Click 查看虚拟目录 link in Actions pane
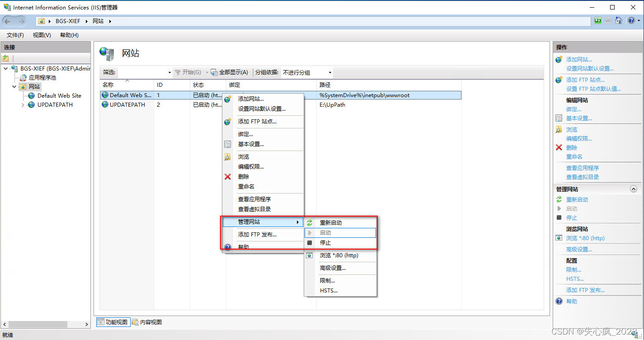The image size is (644, 340). pos(583,177)
